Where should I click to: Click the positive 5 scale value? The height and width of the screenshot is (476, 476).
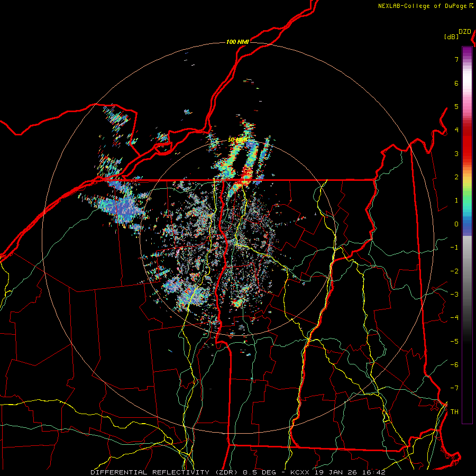[x=456, y=106]
